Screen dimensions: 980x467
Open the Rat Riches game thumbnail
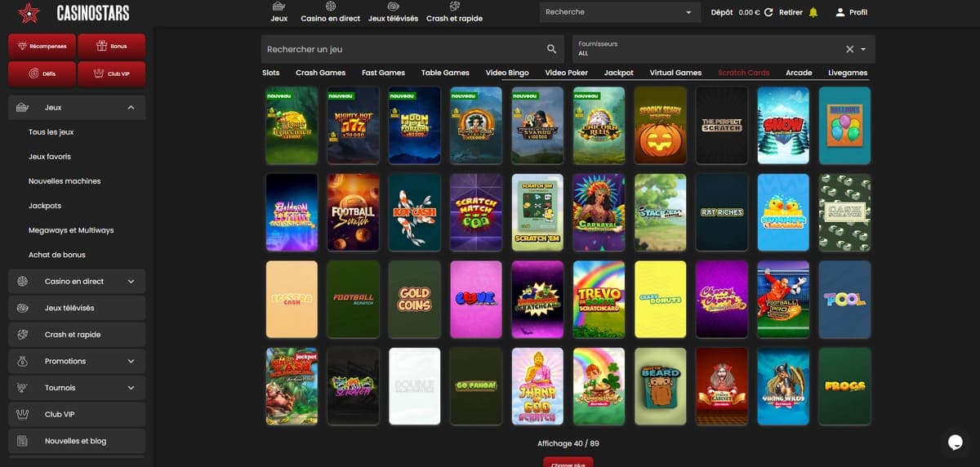click(x=722, y=211)
